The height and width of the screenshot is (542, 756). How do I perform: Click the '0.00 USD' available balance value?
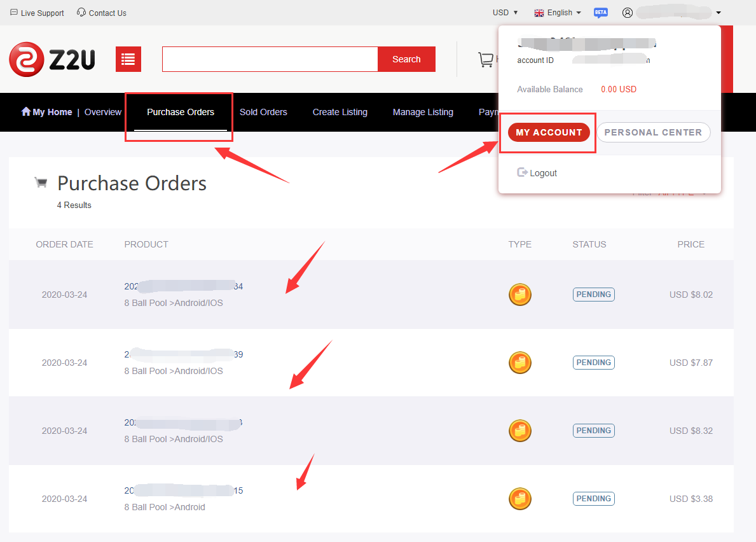point(619,89)
